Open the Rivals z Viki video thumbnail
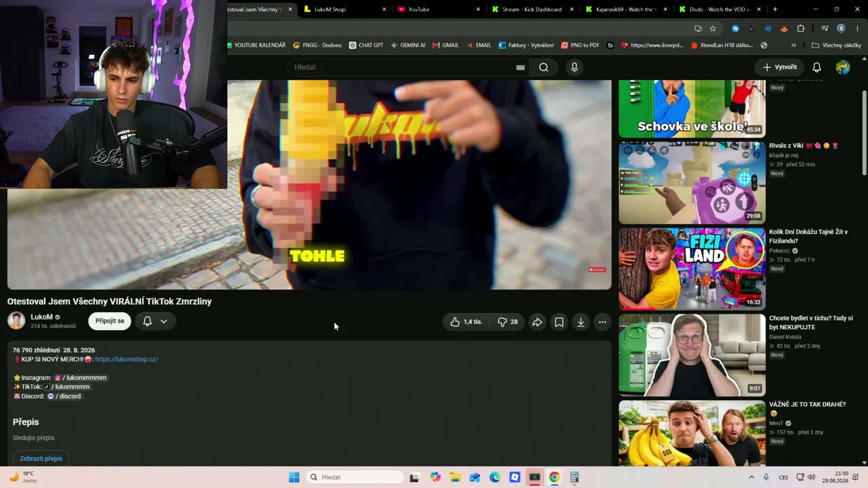The width and height of the screenshot is (868, 488). coord(692,182)
